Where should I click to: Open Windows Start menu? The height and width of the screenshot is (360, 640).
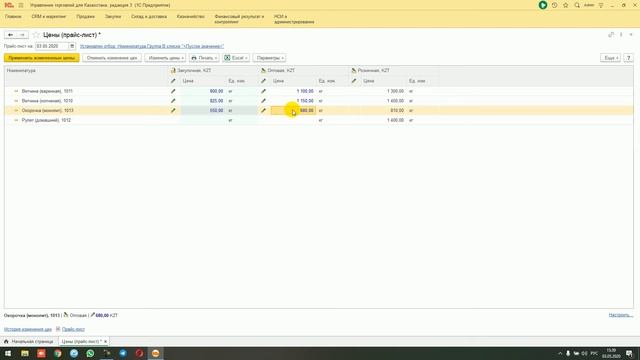click(8, 353)
